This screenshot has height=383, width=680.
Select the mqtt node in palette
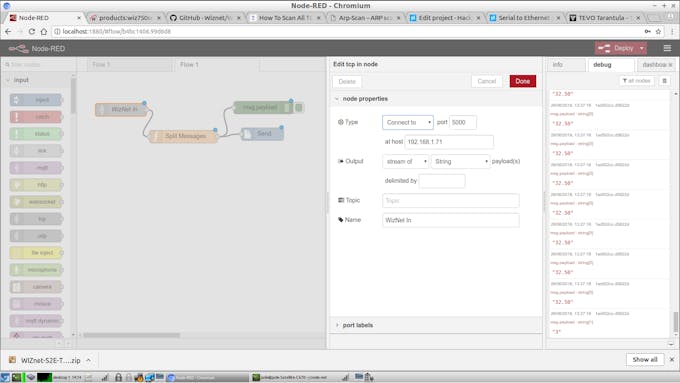point(36,168)
